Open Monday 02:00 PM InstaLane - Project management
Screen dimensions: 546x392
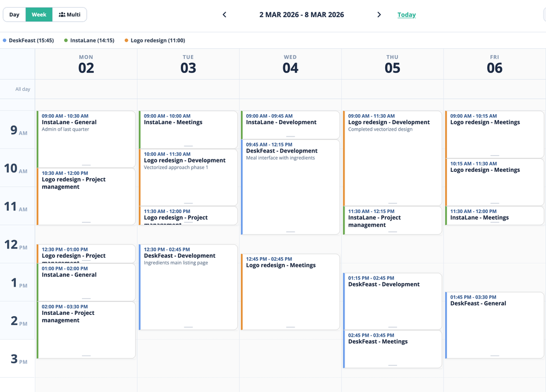[x=86, y=330]
